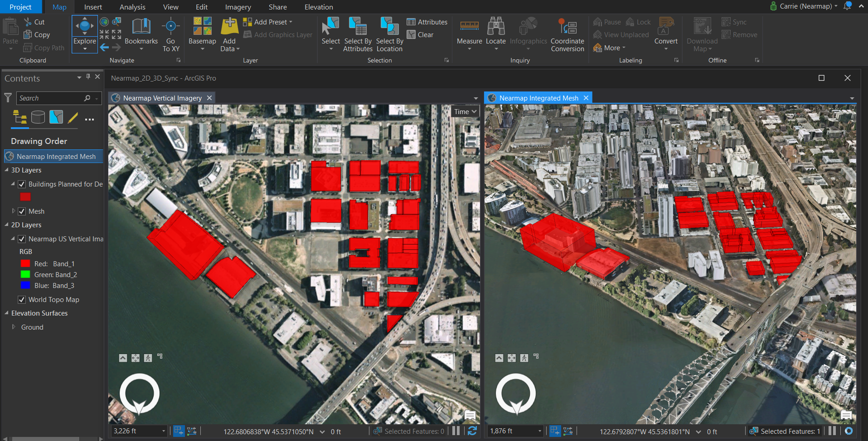This screenshot has height=441, width=868.
Task: Toggle the Mesh layer visibility
Action: 21,211
